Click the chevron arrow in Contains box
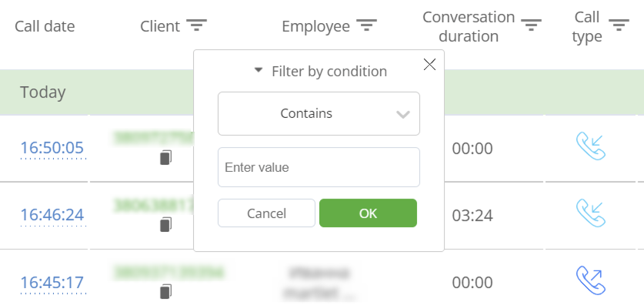 coord(403,114)
